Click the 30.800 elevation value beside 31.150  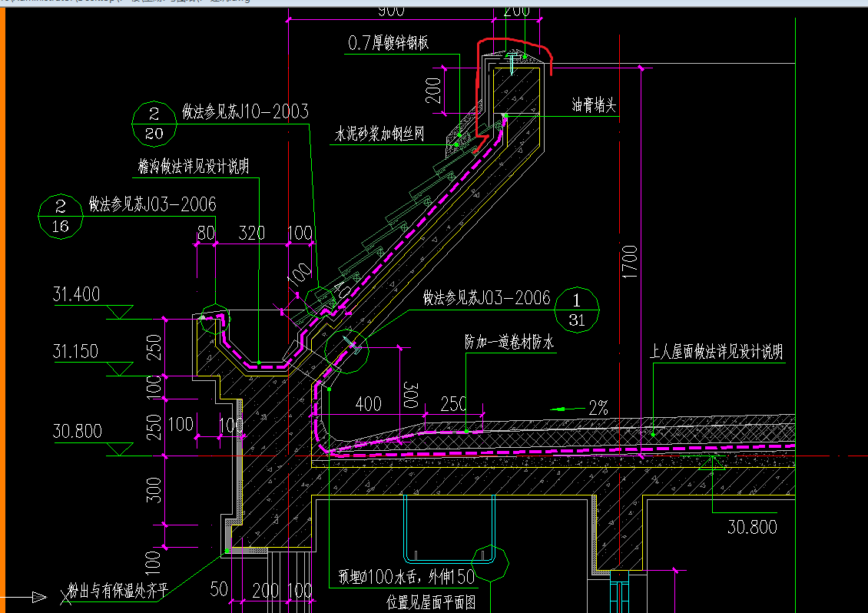77,431
